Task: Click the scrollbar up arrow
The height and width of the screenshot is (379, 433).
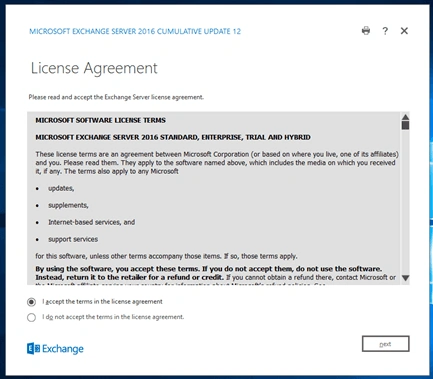Action: (405, 117)
